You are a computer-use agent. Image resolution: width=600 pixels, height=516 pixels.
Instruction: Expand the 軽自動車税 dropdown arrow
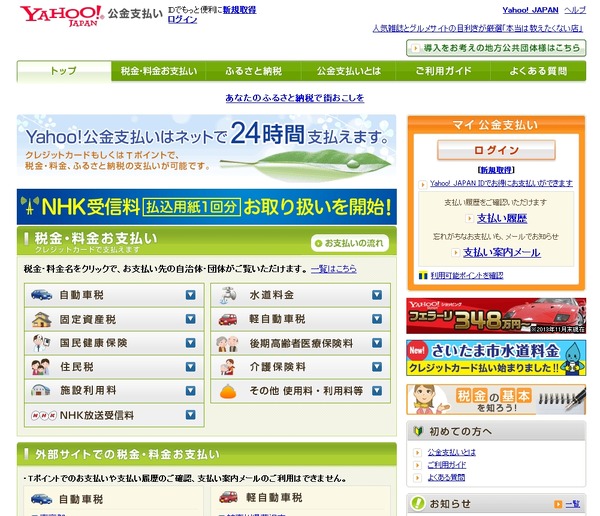pos(377,319)
